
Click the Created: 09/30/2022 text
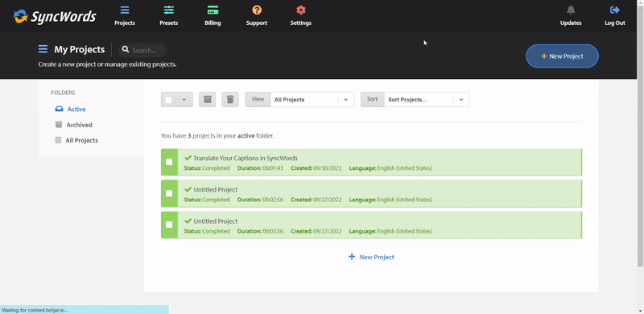(x=316, y=168)
